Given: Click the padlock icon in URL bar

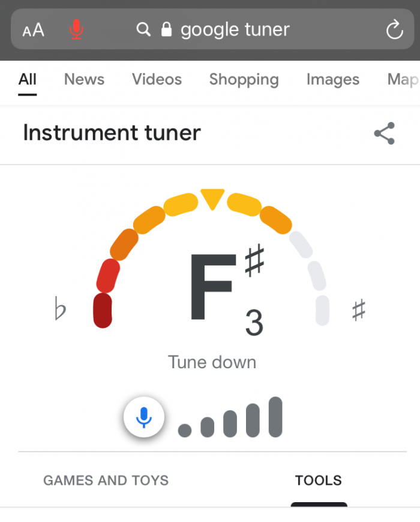Looking at the screenshot, I should tap(166, 29).
